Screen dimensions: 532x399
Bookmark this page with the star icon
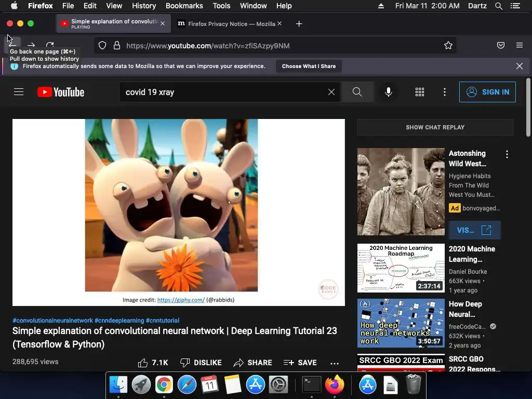[448, 46]
